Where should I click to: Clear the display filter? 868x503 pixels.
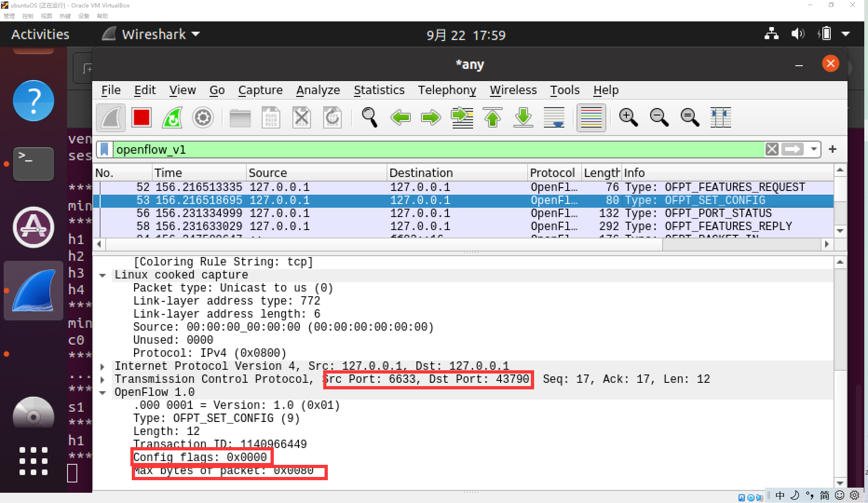tap(772, 149)
